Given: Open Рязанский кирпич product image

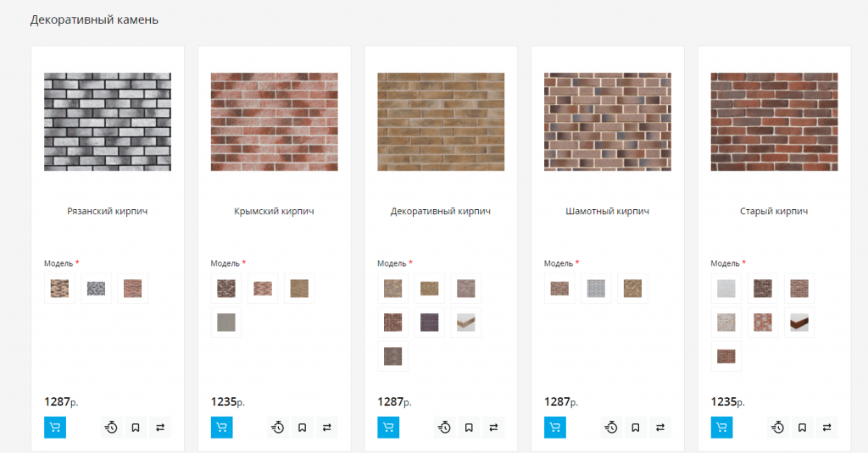Looking at the screenshot, I should (x=108, y=122).
